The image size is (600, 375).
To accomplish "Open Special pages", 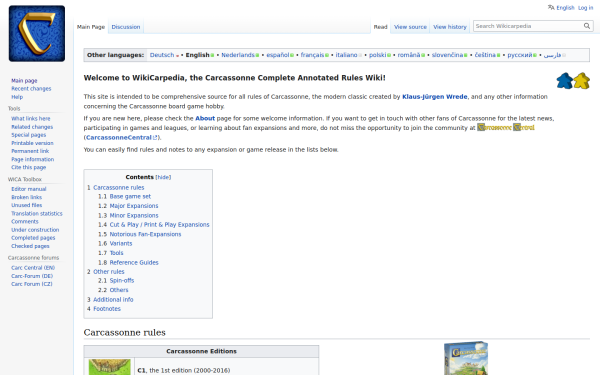I will click(28, 135).
